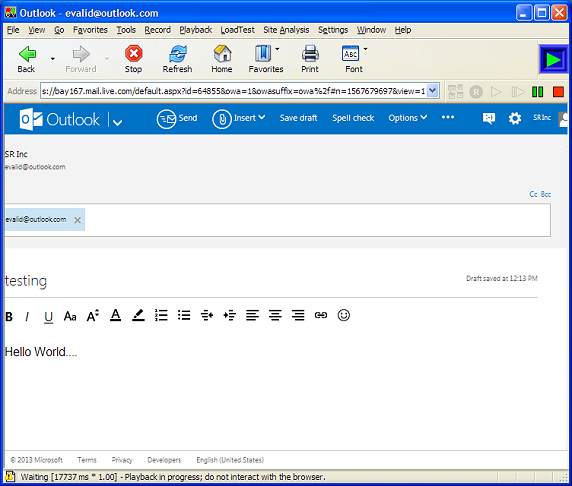Open the highlight color picker
This screenshot has height=486, width=572.
[x=138, y=315]
